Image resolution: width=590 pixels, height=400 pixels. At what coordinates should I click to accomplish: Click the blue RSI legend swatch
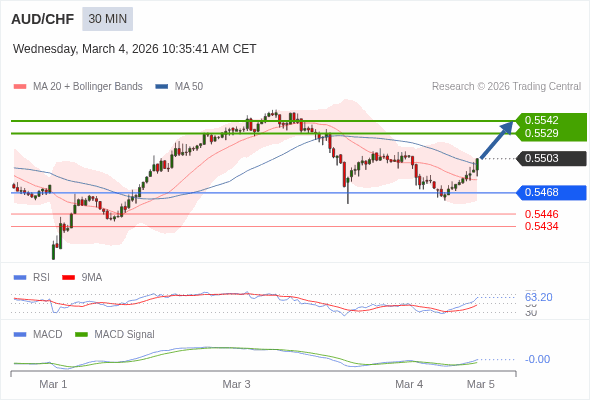pyautogui.click(x=20, y=278)
